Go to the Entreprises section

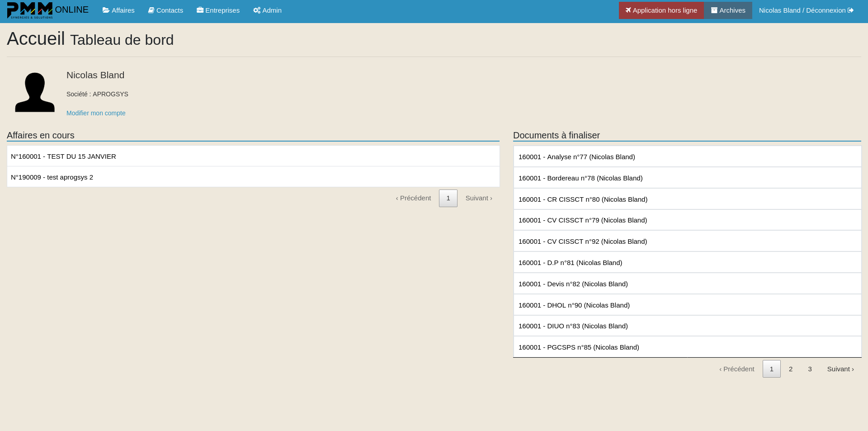point(218,10)
